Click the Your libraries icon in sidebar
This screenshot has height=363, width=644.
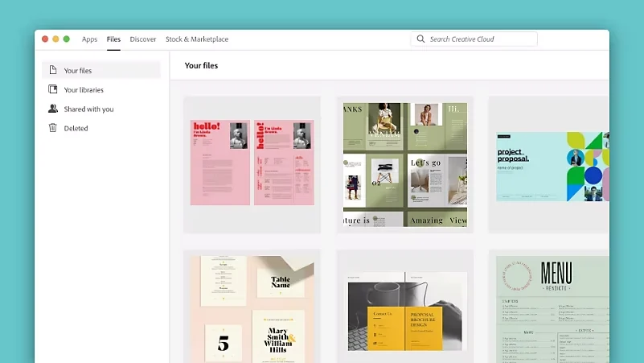53,89
